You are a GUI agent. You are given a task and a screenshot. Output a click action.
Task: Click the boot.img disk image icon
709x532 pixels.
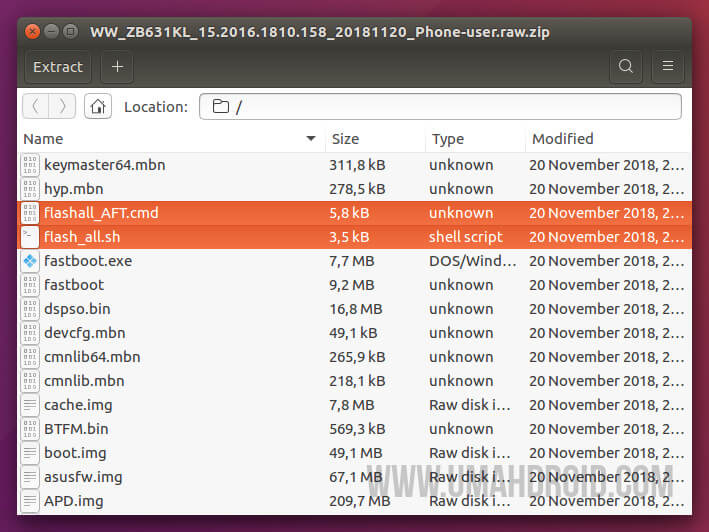(30, 452)
